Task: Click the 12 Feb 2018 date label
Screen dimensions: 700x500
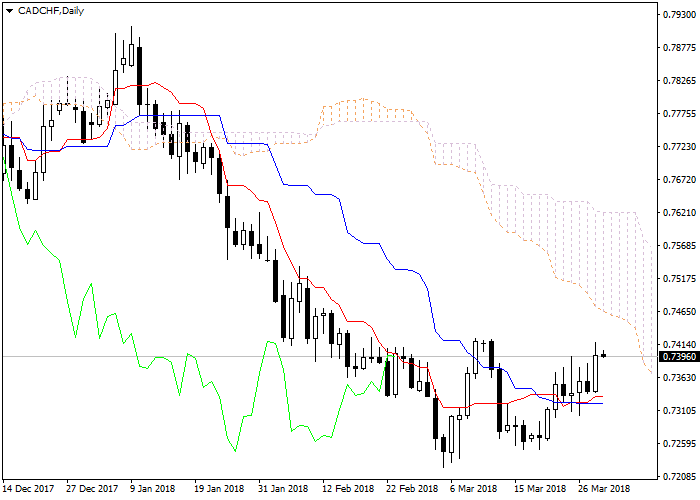Action: pyautogui.click(x=348, y=488)
